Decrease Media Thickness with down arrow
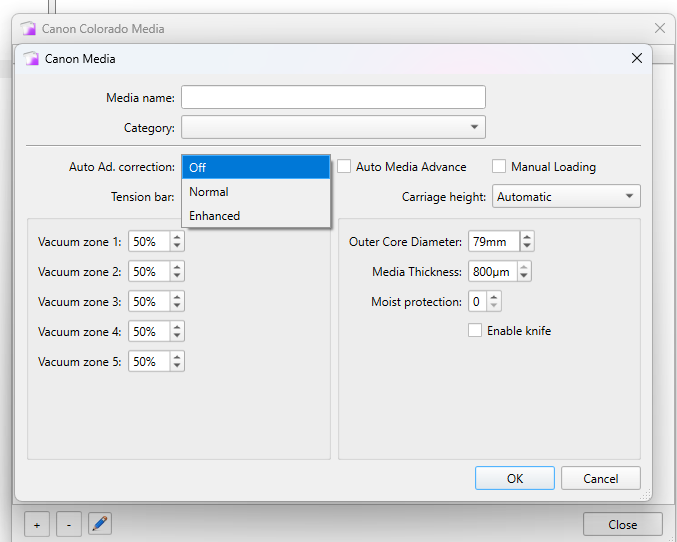The width and height of the screenshot is (677, 542). click(x=524, y=276)
